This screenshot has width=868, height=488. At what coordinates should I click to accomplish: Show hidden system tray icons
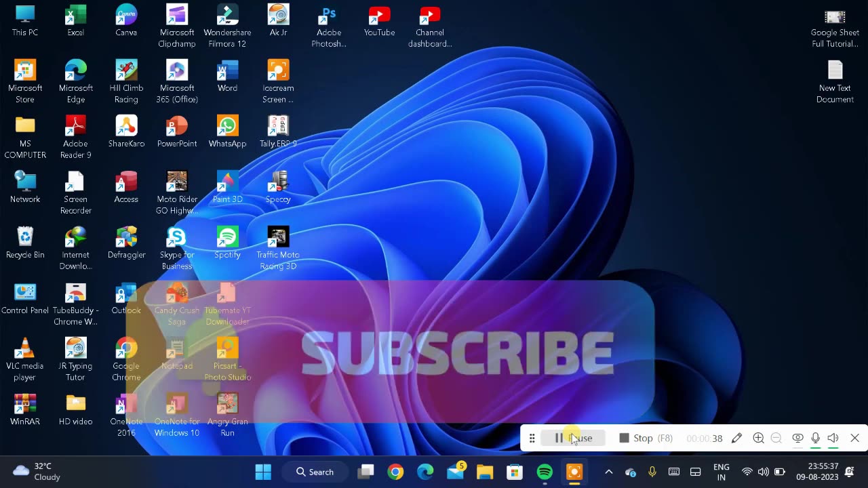coord(608,472)
